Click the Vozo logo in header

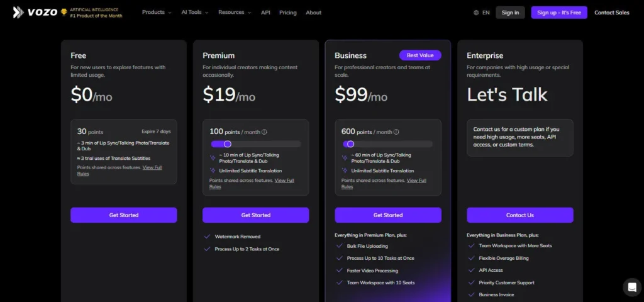tap(36, 13)
